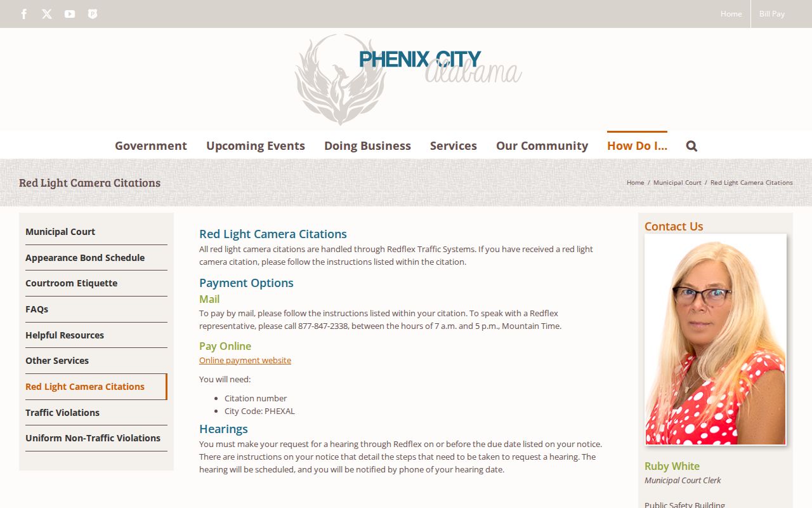Click the photo of Ruby White

click(x=716, y=339)
